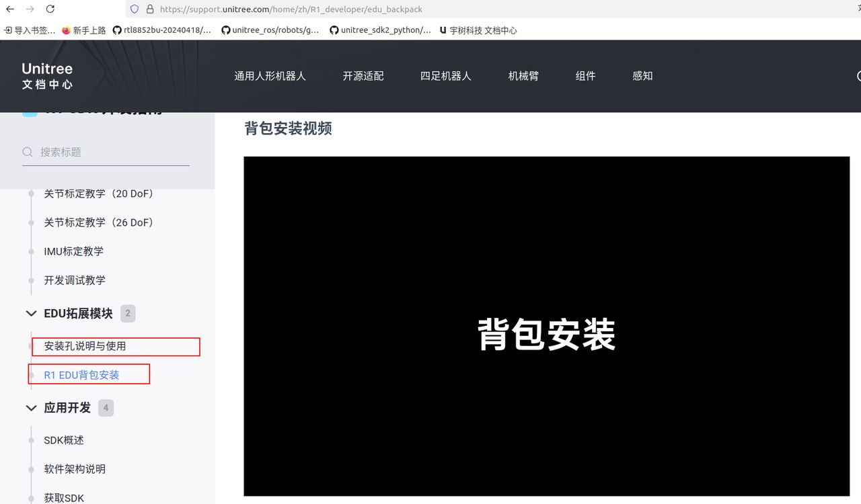Open the IMU标定教学 page
Viewport: 861px width, 504px height.
74,251
